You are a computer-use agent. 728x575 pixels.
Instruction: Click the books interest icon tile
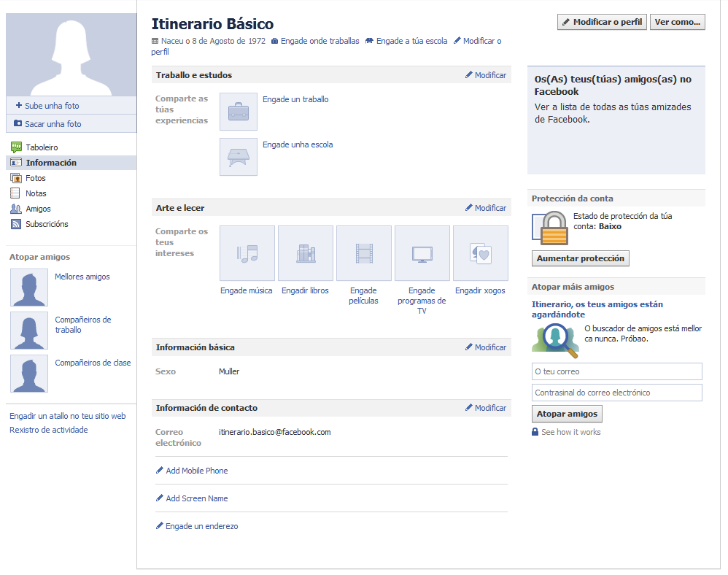pyautogui.click(x=306, y=253)
